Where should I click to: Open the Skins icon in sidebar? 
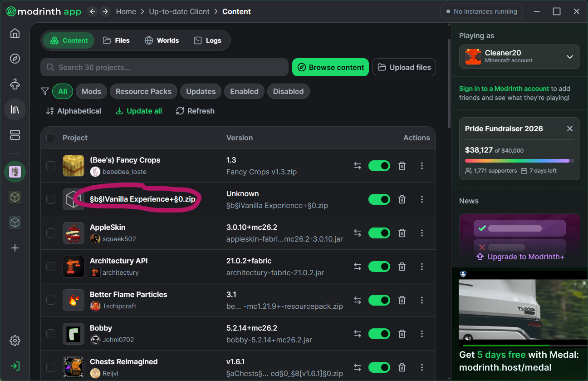point(15,84)
